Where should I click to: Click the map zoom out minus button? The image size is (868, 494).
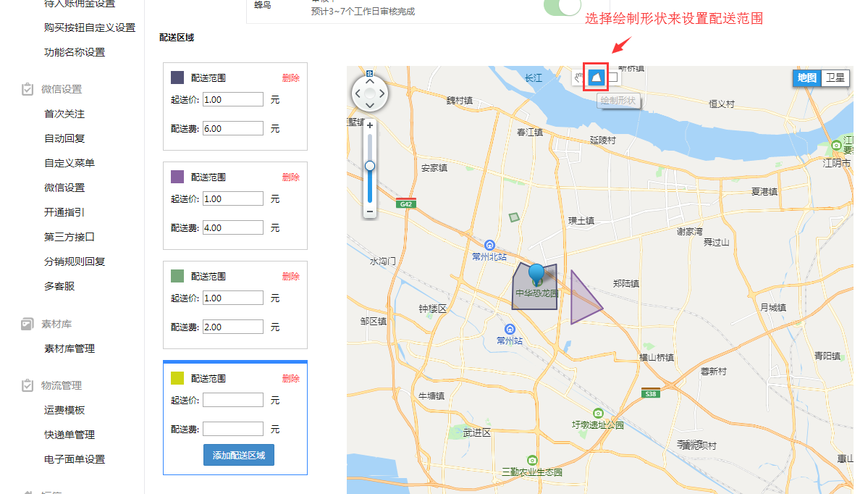click(370, 212)
